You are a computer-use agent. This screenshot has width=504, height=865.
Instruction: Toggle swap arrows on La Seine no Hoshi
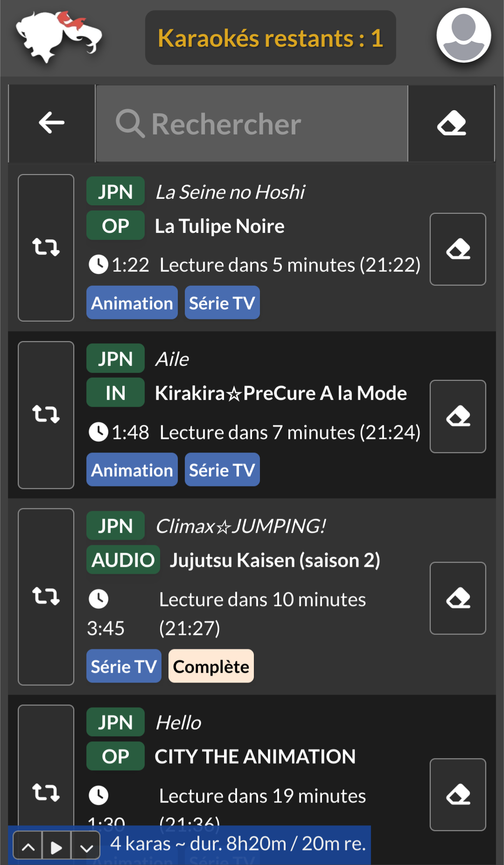tap(46, 247)
